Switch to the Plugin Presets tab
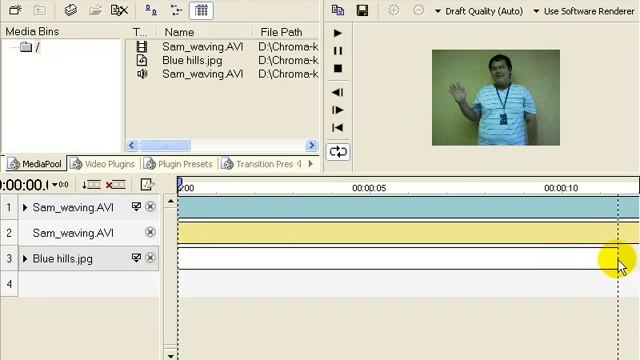 point(178,164)
